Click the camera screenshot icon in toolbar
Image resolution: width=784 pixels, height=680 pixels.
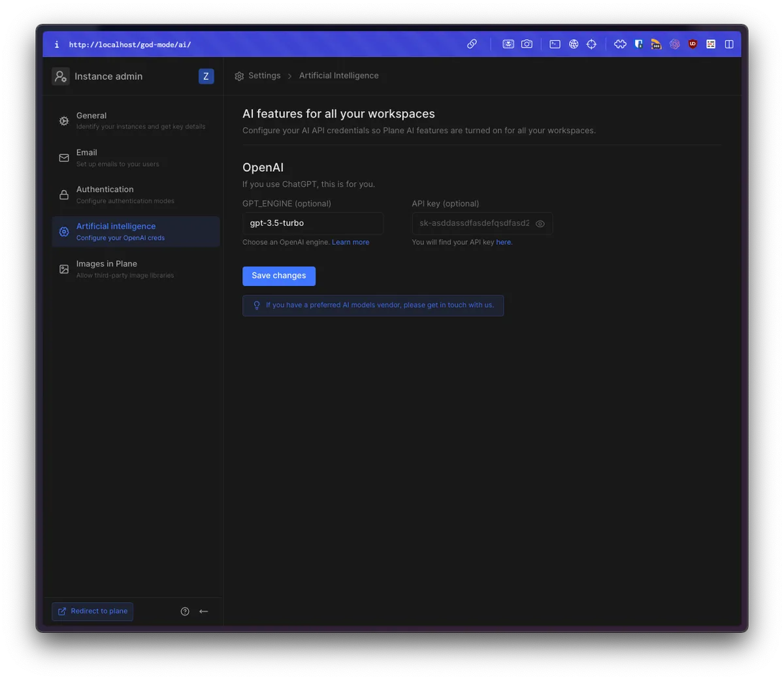527,44
